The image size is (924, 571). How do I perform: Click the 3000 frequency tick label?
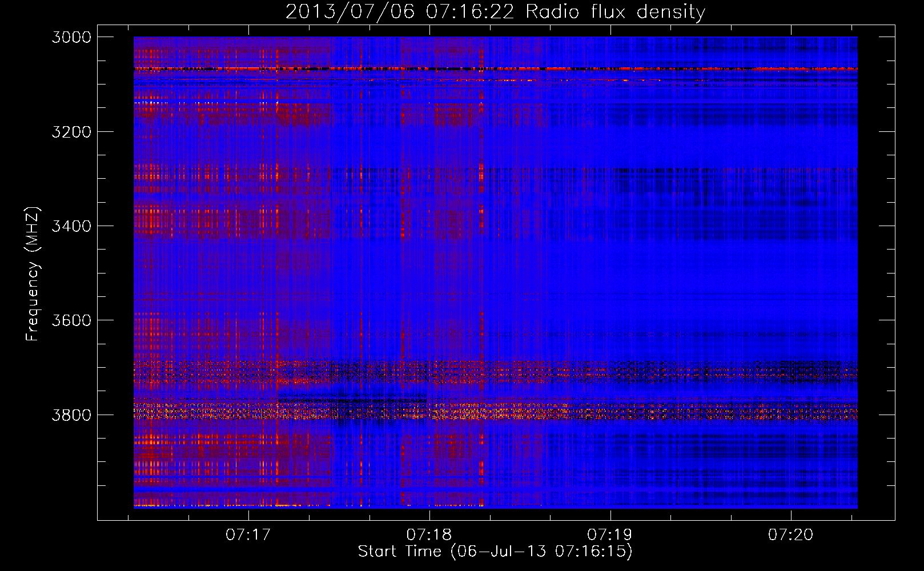(71, 37)
